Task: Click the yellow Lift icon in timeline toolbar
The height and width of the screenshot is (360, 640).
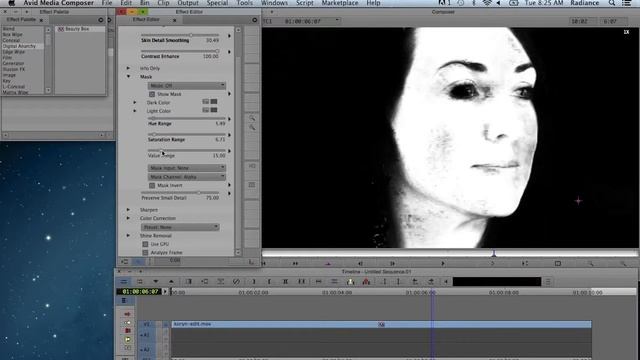Action: 350,282
